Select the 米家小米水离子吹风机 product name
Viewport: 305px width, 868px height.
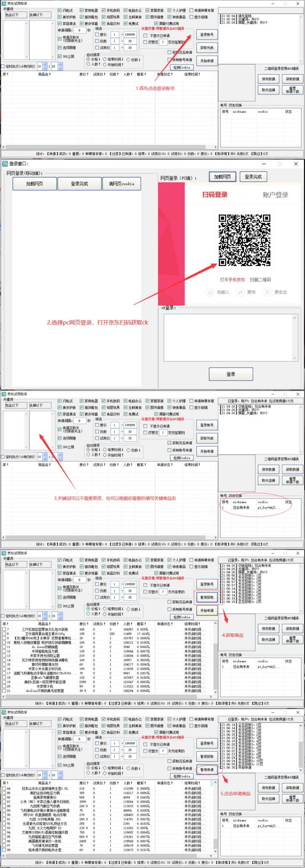tap(45, 669)
